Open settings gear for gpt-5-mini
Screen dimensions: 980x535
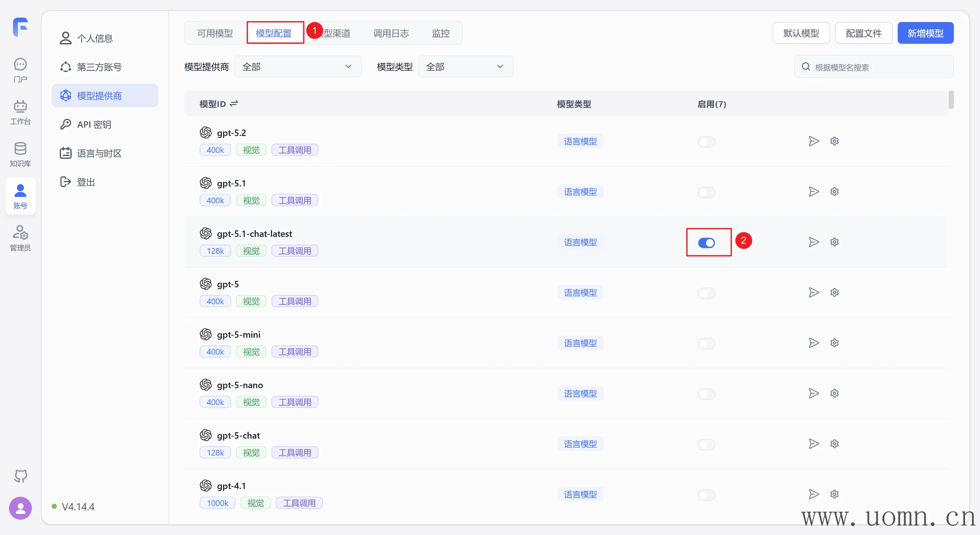[x=834, y=343]
